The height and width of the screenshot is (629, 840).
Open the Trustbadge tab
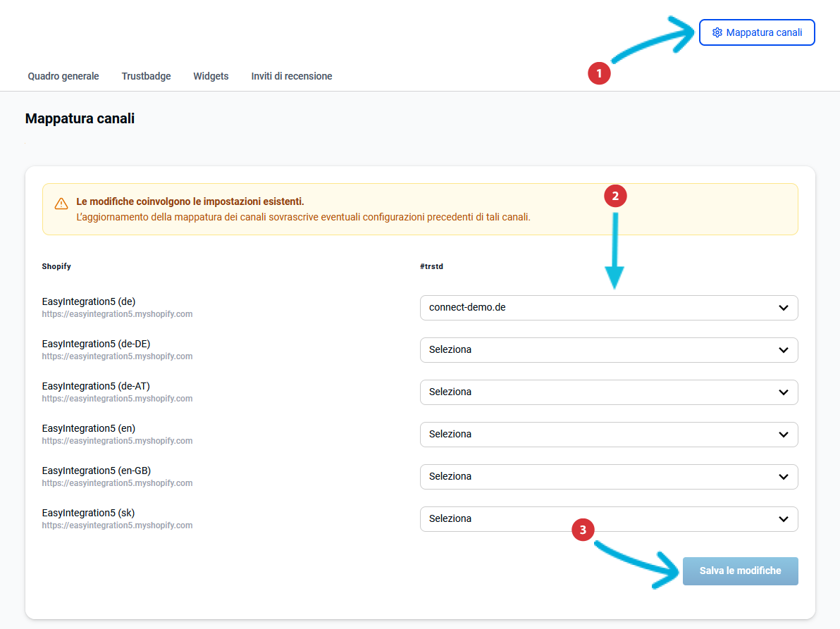(146, 76)
